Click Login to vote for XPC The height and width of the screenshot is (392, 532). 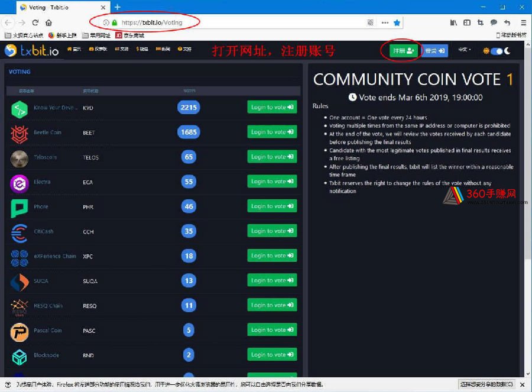pos(272,256)
